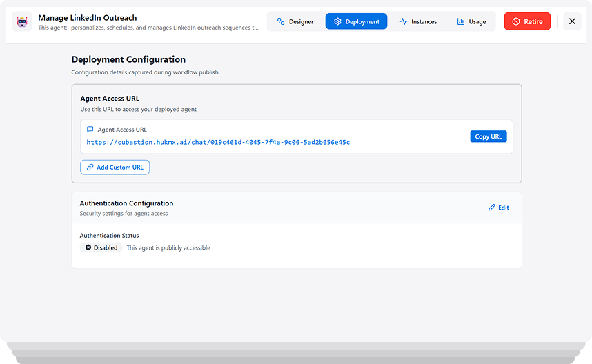Retire the deployed agent
592x364 pixels.
coord(527,21)
